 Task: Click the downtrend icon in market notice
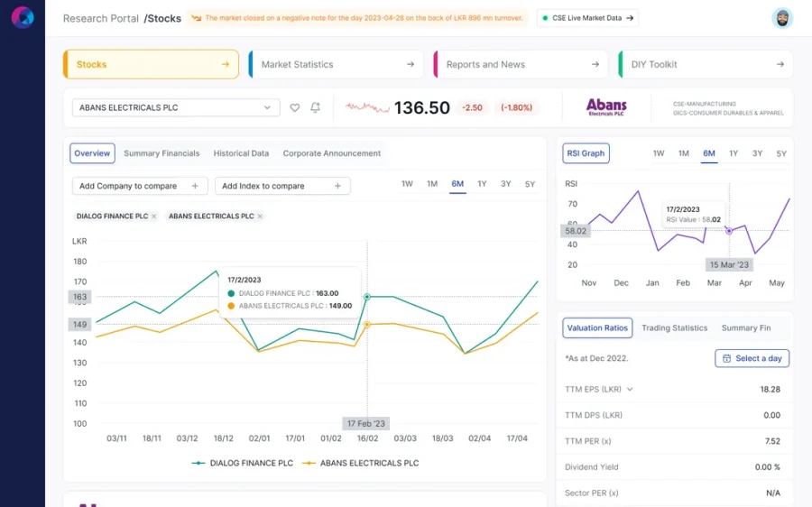(x=197, y=18)
